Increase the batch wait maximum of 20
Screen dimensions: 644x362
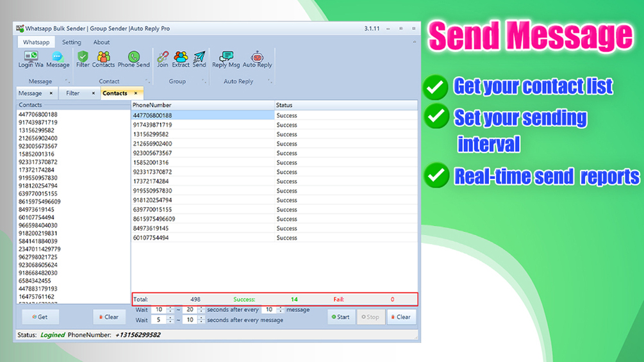click(201, 308)
